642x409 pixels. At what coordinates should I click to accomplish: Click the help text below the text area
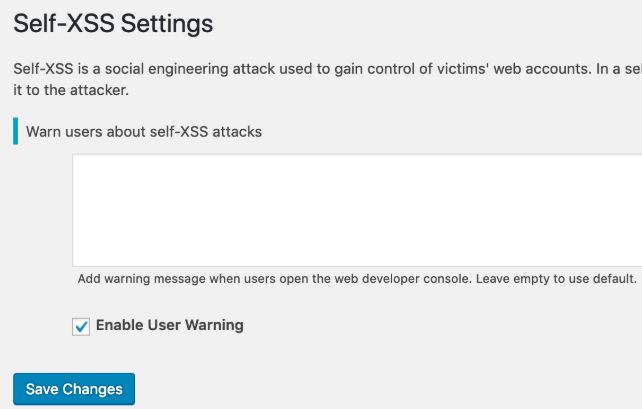coord(356,278)
